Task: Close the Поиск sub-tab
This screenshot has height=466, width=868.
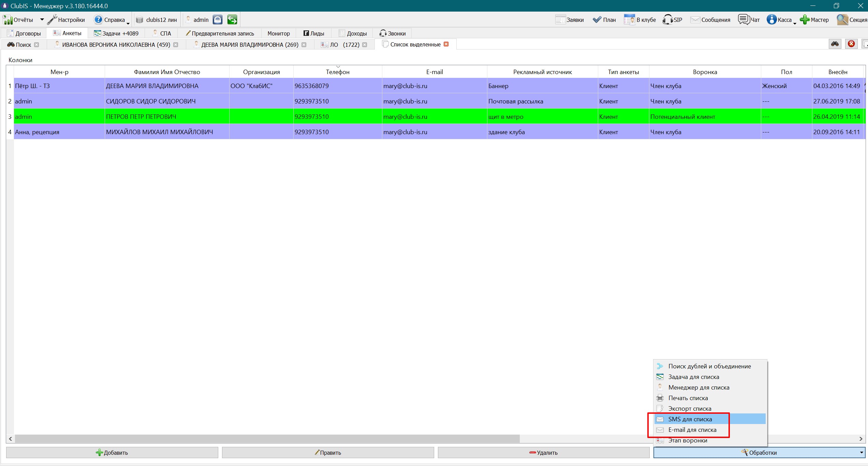Action: point(36,45)
